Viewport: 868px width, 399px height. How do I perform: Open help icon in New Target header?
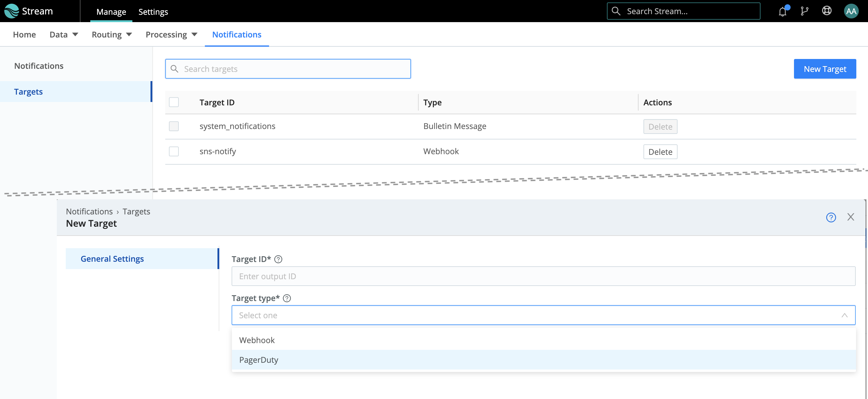coord(831,217)
